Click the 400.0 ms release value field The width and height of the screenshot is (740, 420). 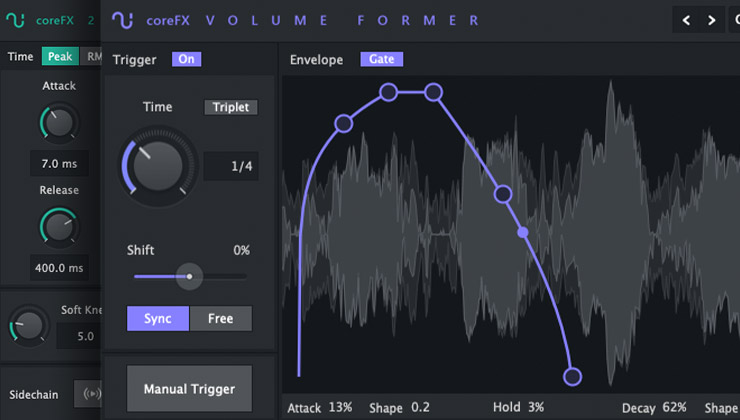click(59, 268)
